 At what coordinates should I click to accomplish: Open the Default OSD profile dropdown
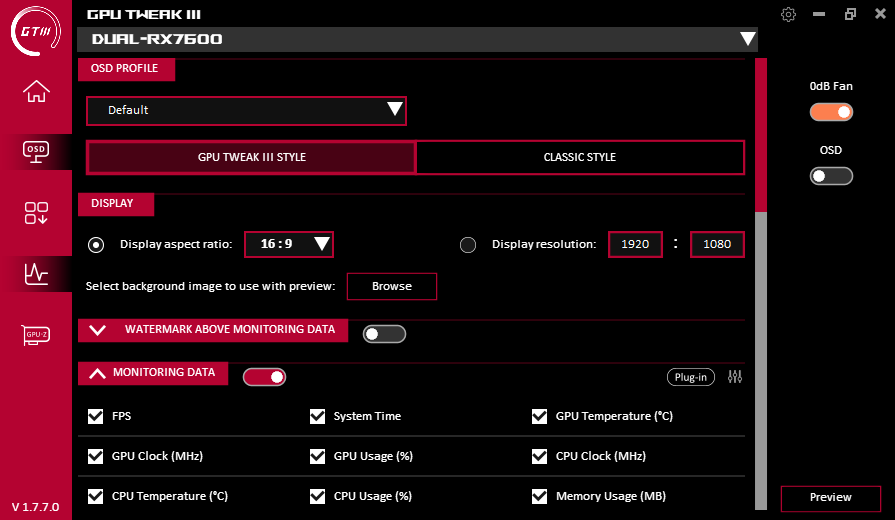(246, 110)
